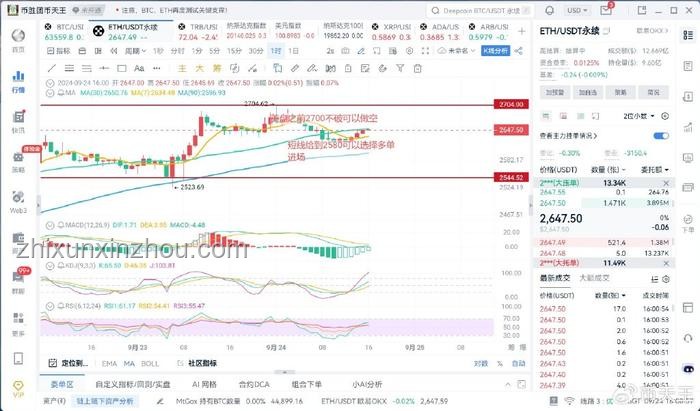
Task: Expand the bottom panel with up chevron
Action: pyautogui.click(x=508, y=384)
